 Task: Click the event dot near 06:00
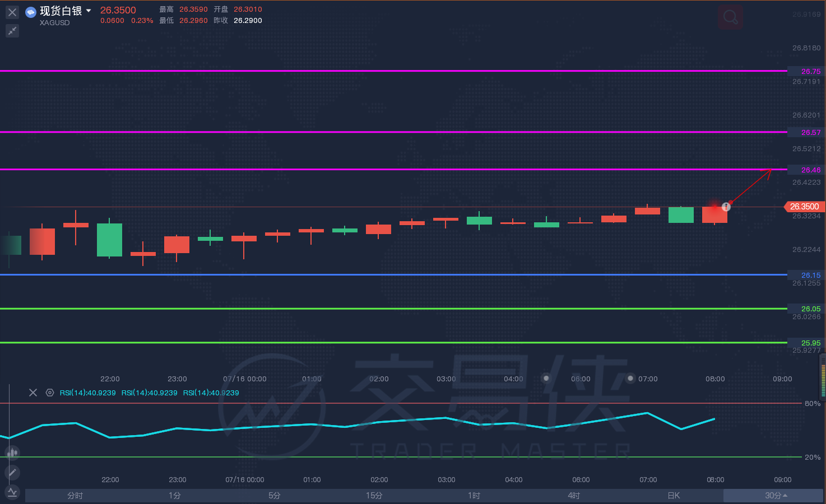click(x=546, y=378)
